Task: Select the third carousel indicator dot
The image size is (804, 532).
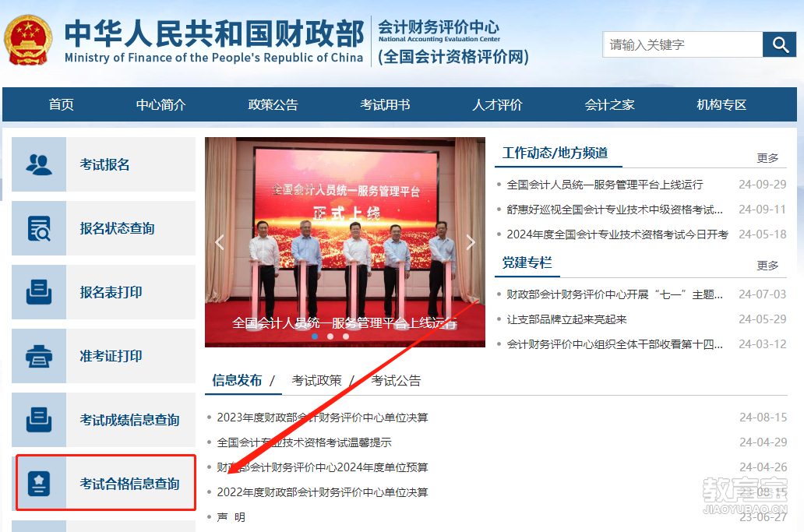Action: pos(346,336)
